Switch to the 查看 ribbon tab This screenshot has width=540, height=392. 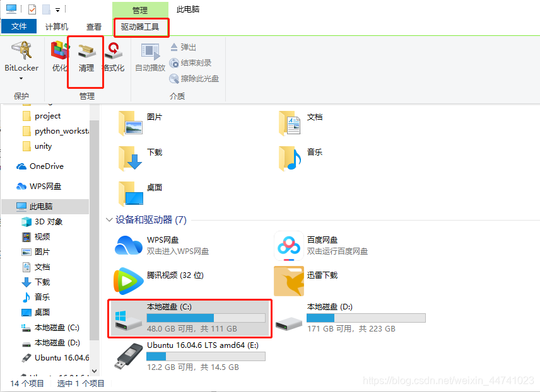click(x=93, y=26)
